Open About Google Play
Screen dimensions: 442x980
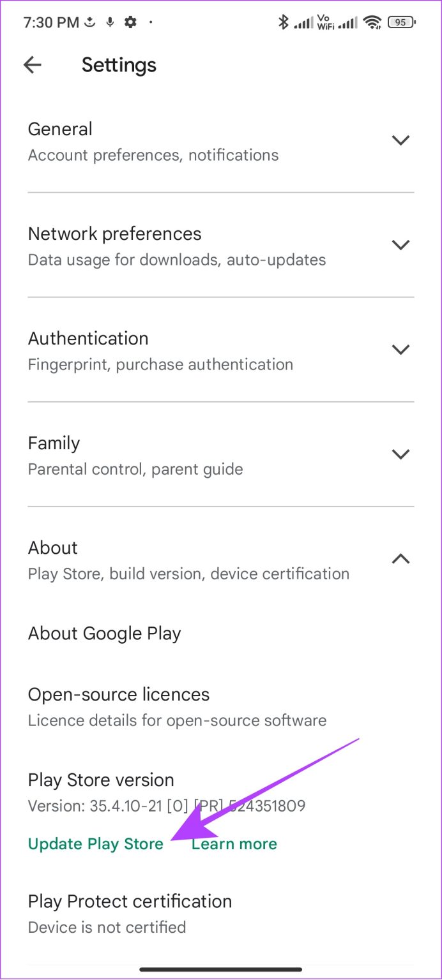(104, 633)
